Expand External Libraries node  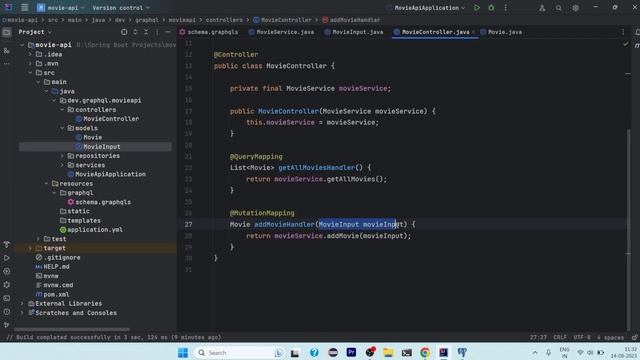tap(22, 304)
